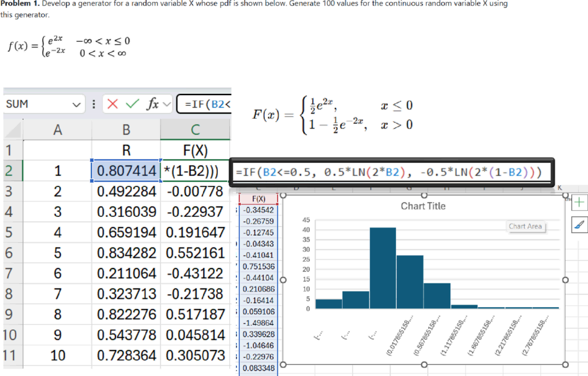Screen dimensions: 588x376
Task: Select cell with value -0.22937
Action: click(195, 212)
